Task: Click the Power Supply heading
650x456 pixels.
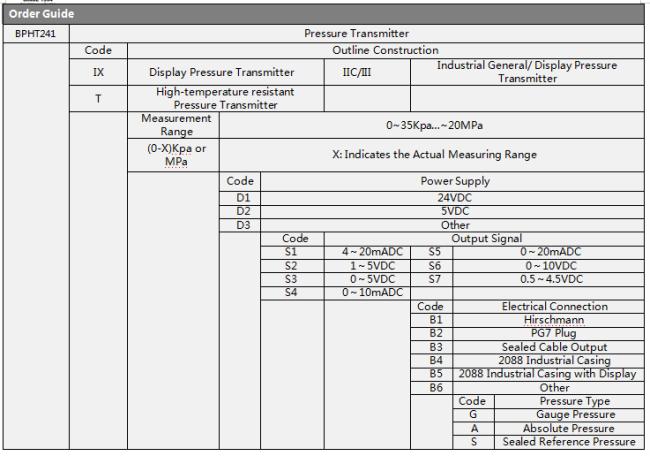Action: coord(452,184)
